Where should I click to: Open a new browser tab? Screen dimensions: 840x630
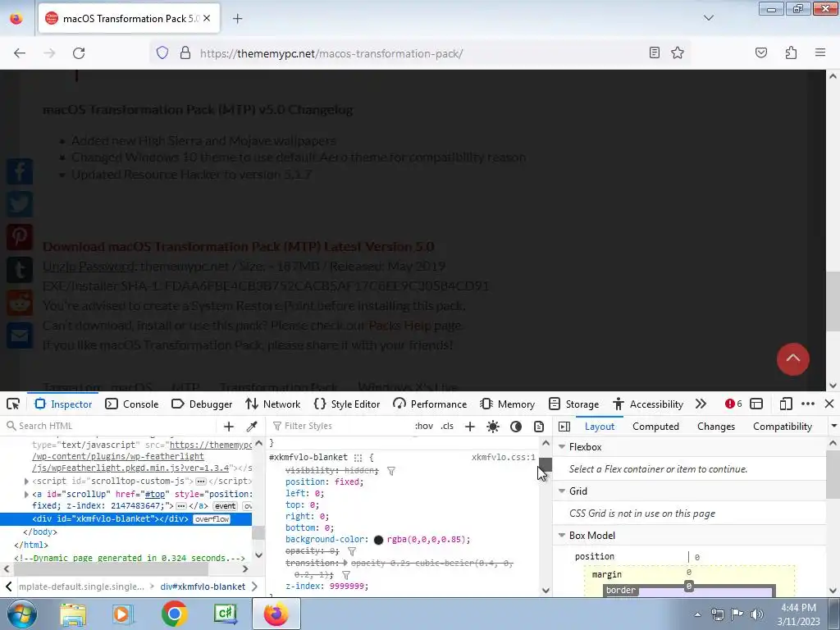click(x=237, y=19)
